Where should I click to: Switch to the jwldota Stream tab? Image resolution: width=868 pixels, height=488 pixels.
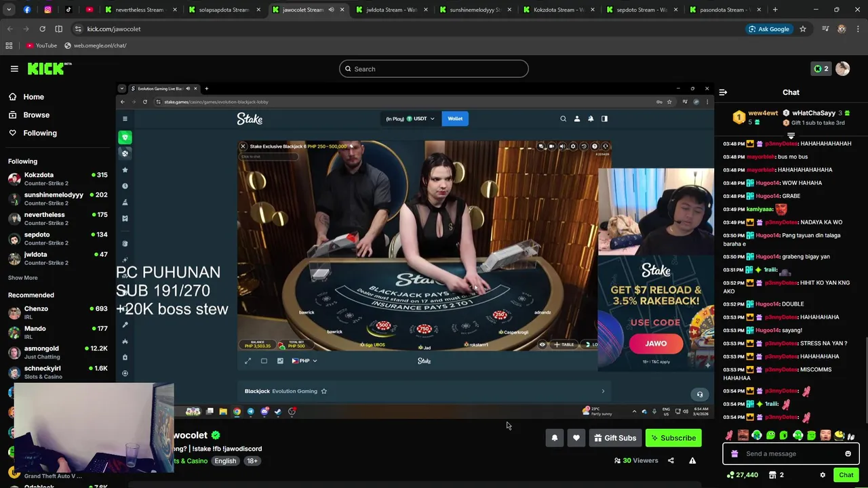tap(391, 9)
